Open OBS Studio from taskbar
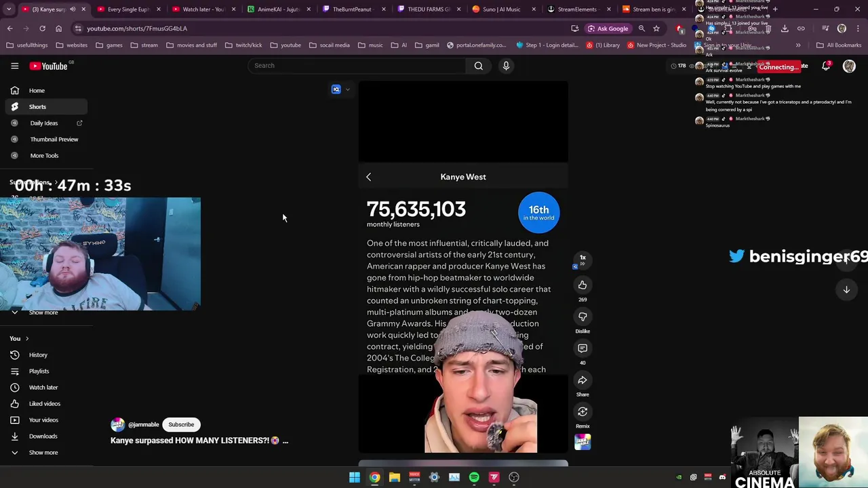The width and height of the screenshot is (868, 488). [514, 477]
